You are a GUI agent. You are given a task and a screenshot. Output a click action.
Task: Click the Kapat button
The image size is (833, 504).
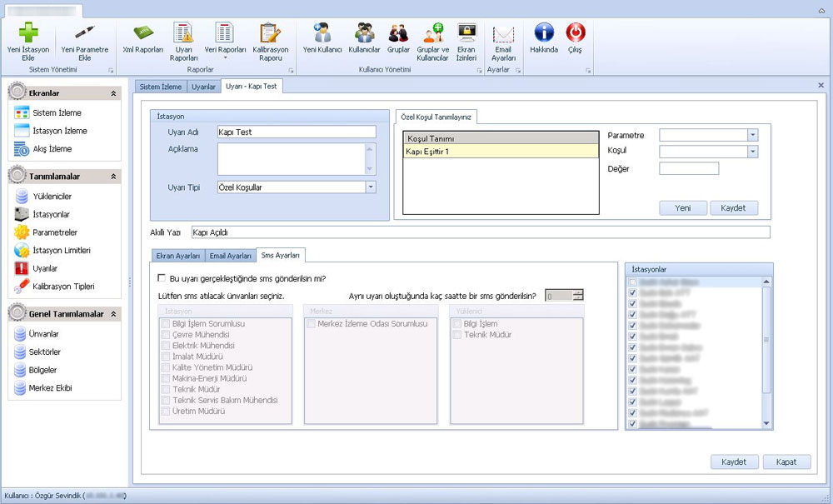coord(786,462)
